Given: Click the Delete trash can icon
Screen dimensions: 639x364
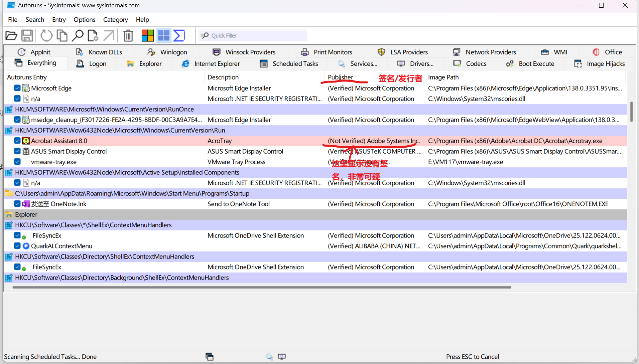Looking at the screenshot, I should click(x=128, y=35).
